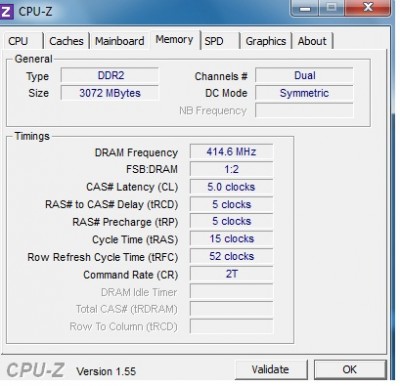
Task: Click the empty Row To Column field
Action: (x=231, y=326)
